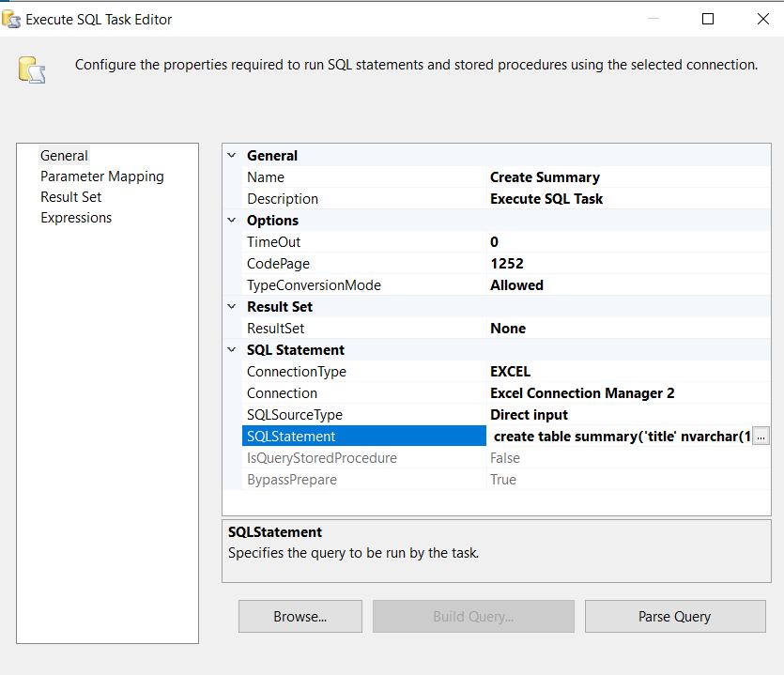Click the Browse... button

[x=300, y=617]
